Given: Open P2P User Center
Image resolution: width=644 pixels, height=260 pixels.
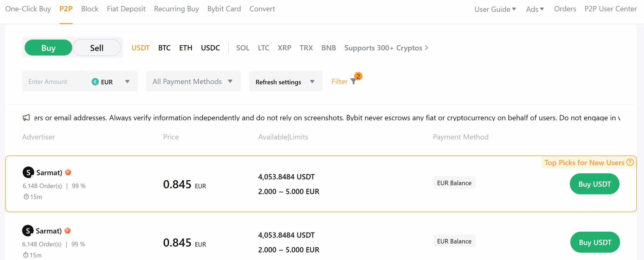Looking at the screenshot, I should 611,9.
